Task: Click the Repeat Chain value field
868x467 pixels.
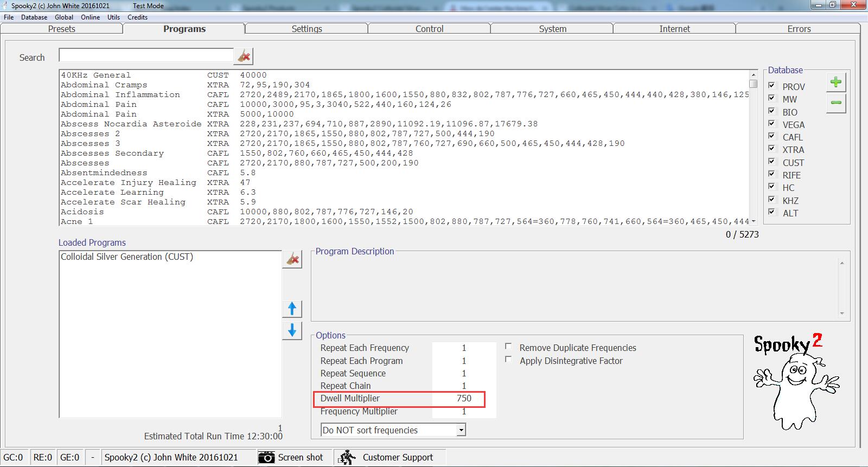Action: 464,386
